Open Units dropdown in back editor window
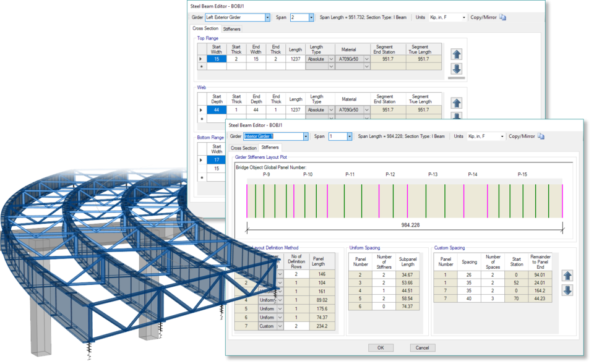594x364 pixels. [463, 17]
